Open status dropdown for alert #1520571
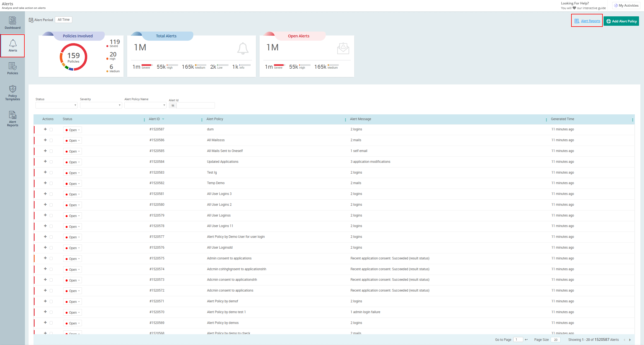Screen dimensions: 644x345 (x=73, y=302)
